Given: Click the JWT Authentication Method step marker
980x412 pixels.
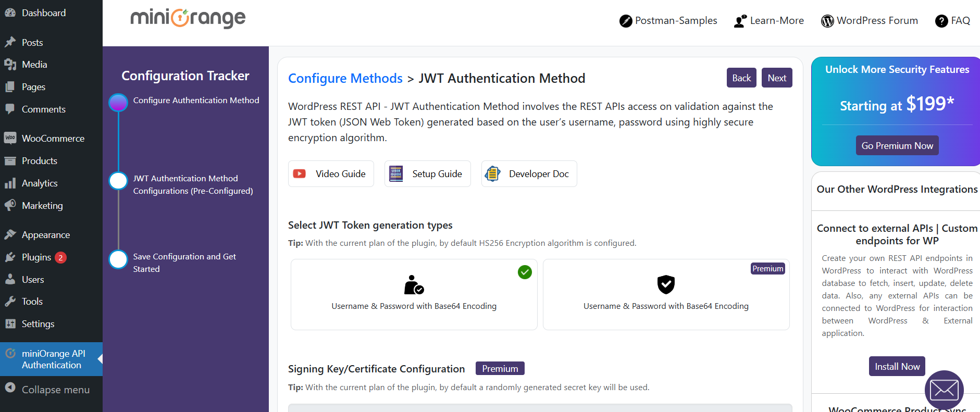Looking at the screenshot, I should tap(118, 181).
